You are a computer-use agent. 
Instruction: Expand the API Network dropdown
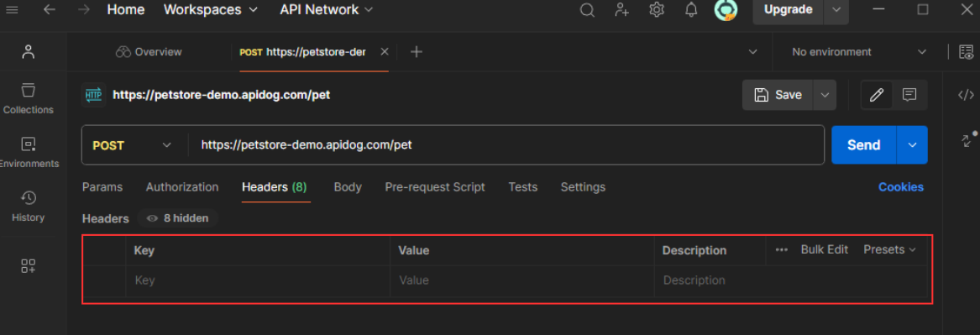(327, 10)
